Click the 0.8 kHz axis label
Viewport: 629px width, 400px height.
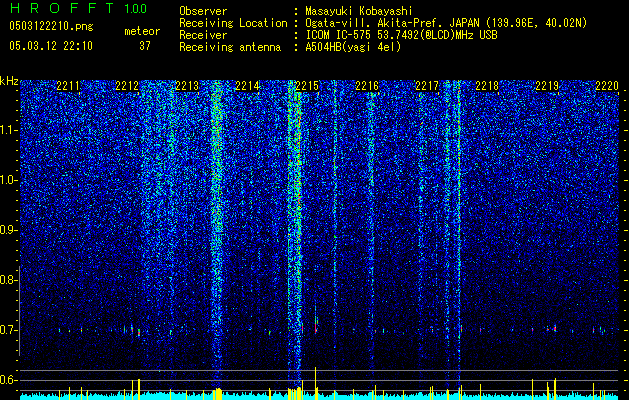pyautogui.click(x=9, y=280)
